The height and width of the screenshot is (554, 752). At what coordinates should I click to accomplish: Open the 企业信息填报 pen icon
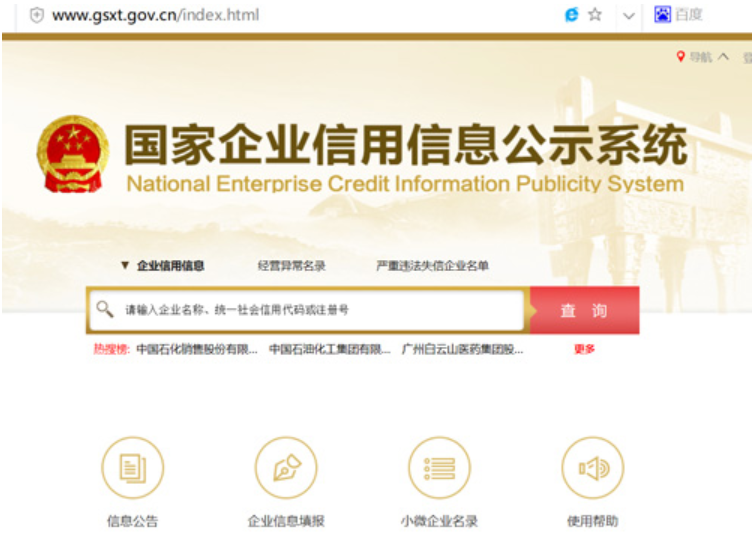pyautogui.click(x=286, y=468)
